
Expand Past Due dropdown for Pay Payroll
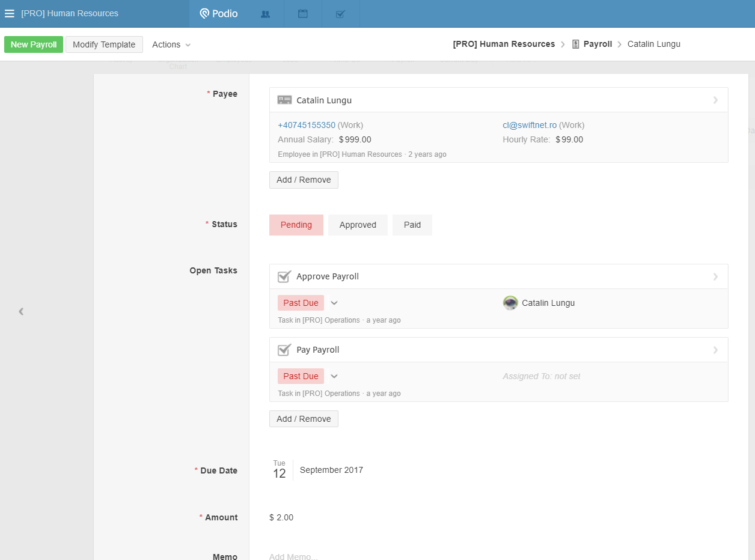(334, 376)
